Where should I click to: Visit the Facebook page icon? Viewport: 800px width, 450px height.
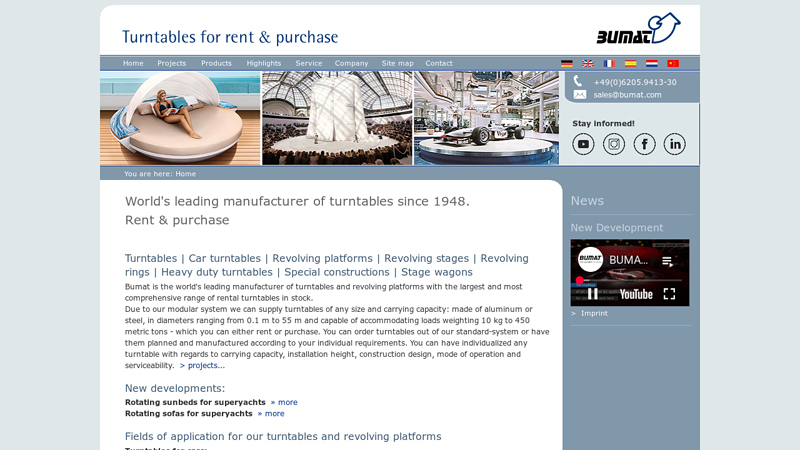[x=644, y=144]
